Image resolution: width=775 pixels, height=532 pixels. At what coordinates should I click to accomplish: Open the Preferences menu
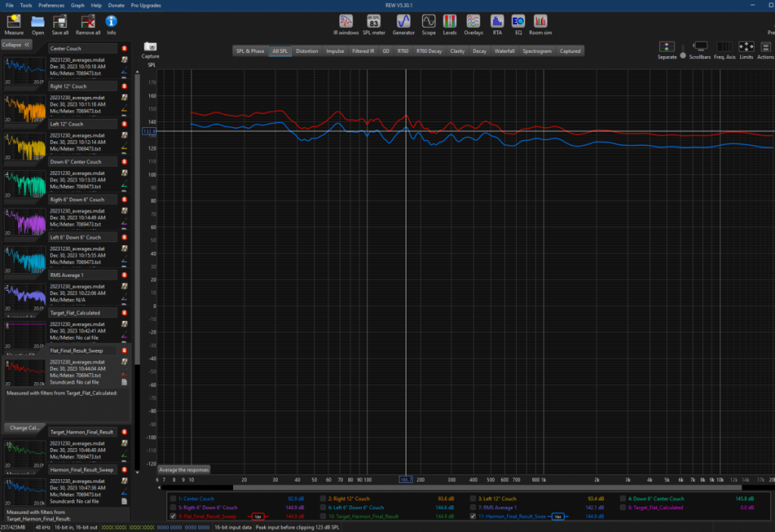tap(51, 5)
